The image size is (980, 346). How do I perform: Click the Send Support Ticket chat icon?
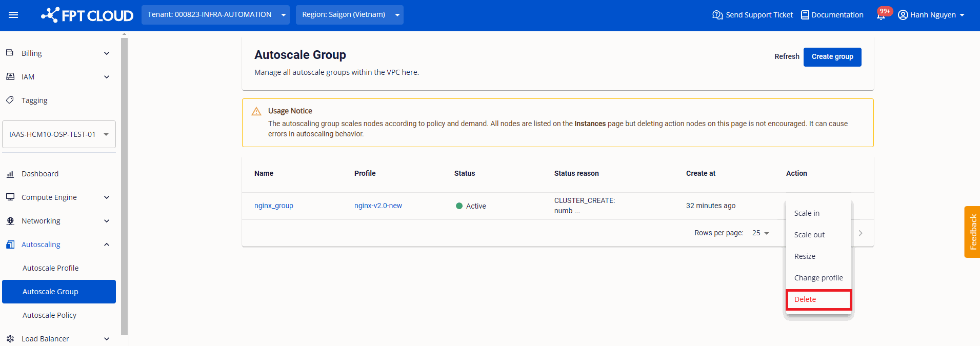click(x=717, y=15)
